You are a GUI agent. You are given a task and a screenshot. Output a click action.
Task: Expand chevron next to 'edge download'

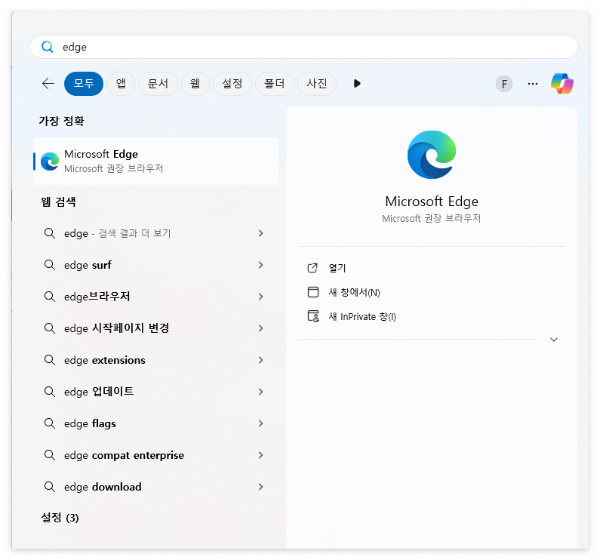(x=261, y=487)
